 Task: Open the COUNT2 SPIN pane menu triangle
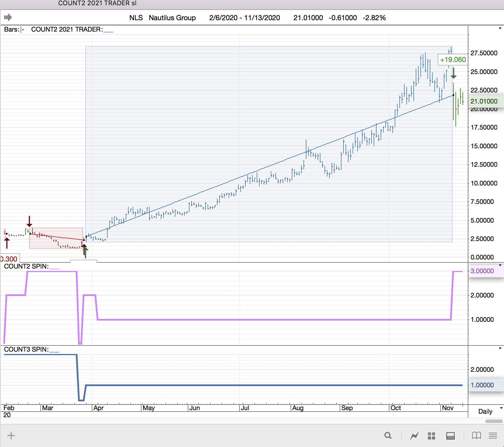(500, 265)
